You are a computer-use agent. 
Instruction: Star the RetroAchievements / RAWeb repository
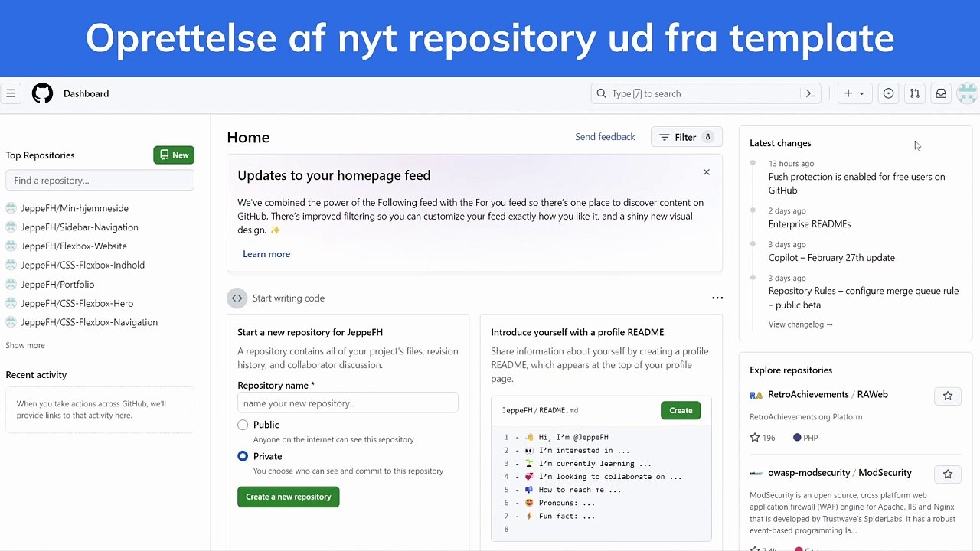948,396
